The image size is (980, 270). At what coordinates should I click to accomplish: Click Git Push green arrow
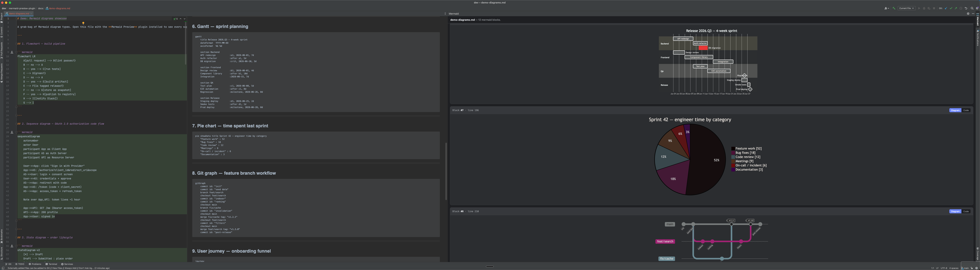(956, 8)
